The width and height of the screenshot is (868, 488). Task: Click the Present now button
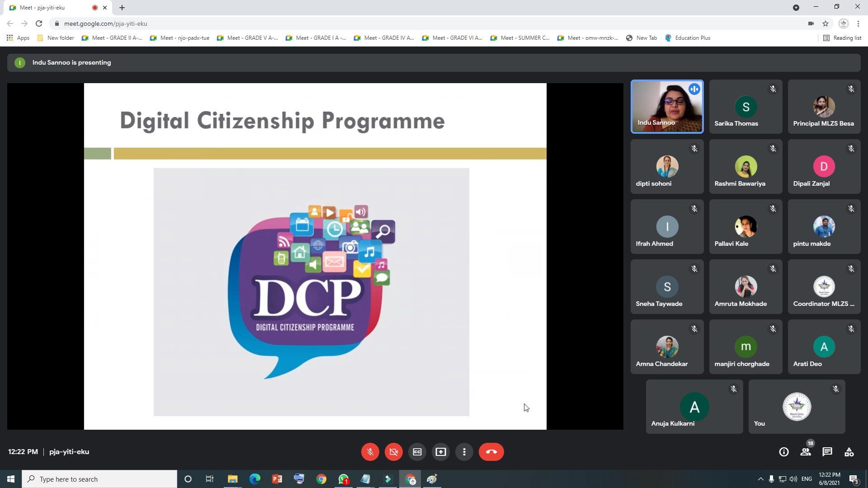(440, 452)
